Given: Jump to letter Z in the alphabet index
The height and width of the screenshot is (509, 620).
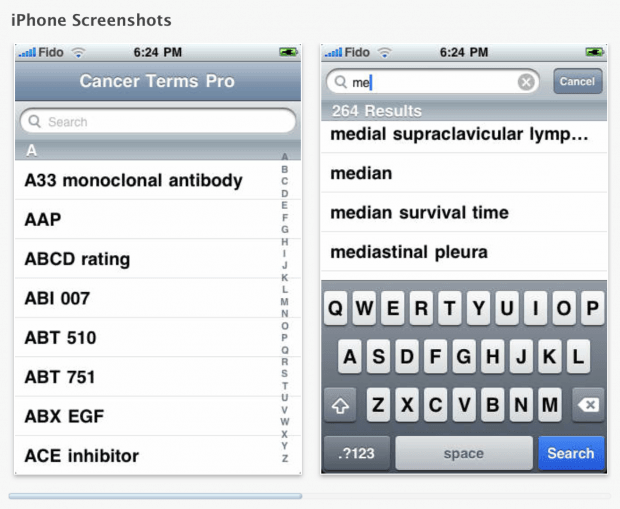Looking at the screenshot, I should 285,459.
